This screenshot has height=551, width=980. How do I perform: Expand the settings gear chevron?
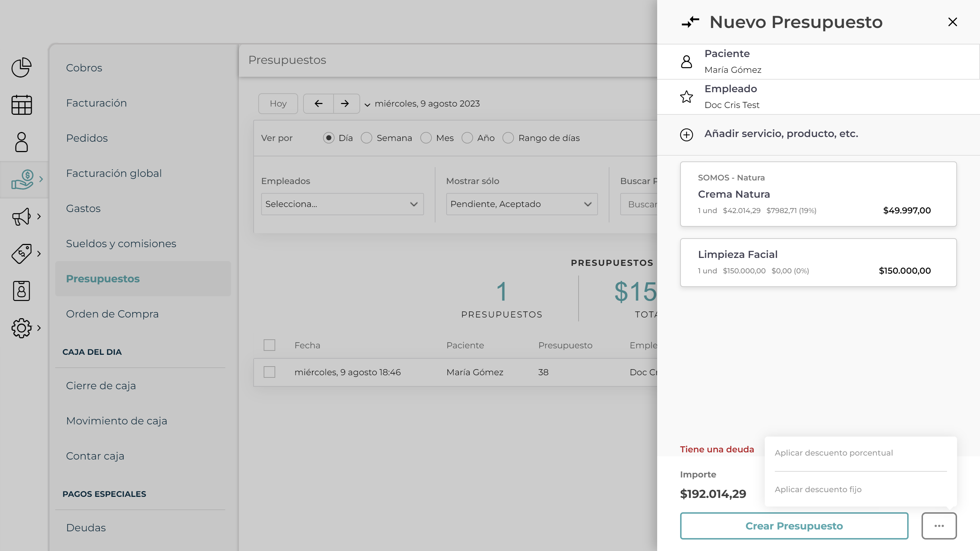pyautogui.click(x=39, y=328)
